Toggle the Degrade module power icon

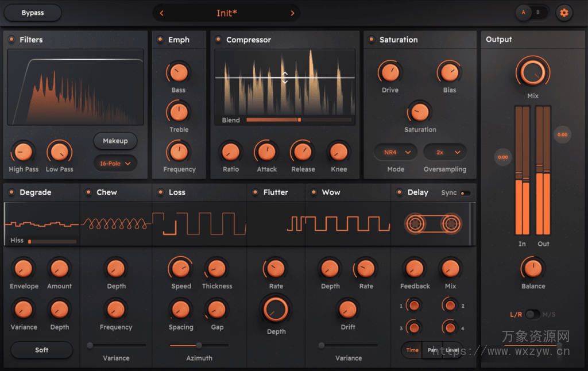pos(11,192)
